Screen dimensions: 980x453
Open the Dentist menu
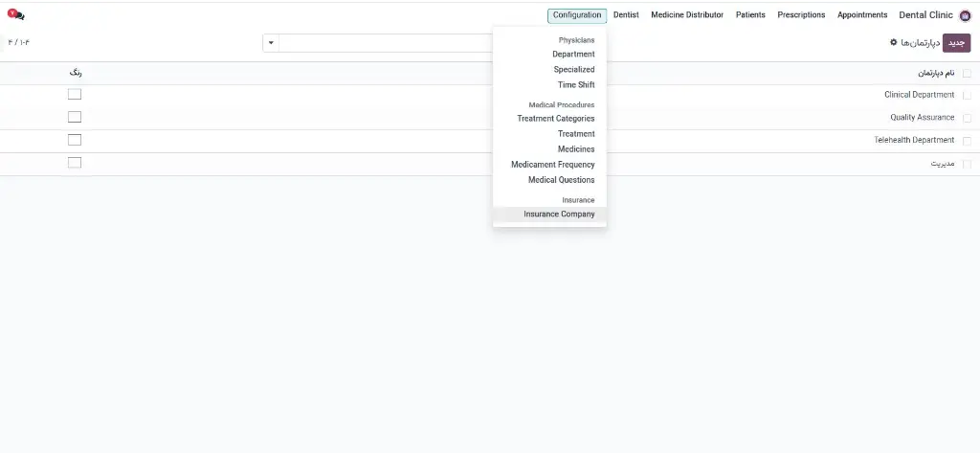pos(626,15)
